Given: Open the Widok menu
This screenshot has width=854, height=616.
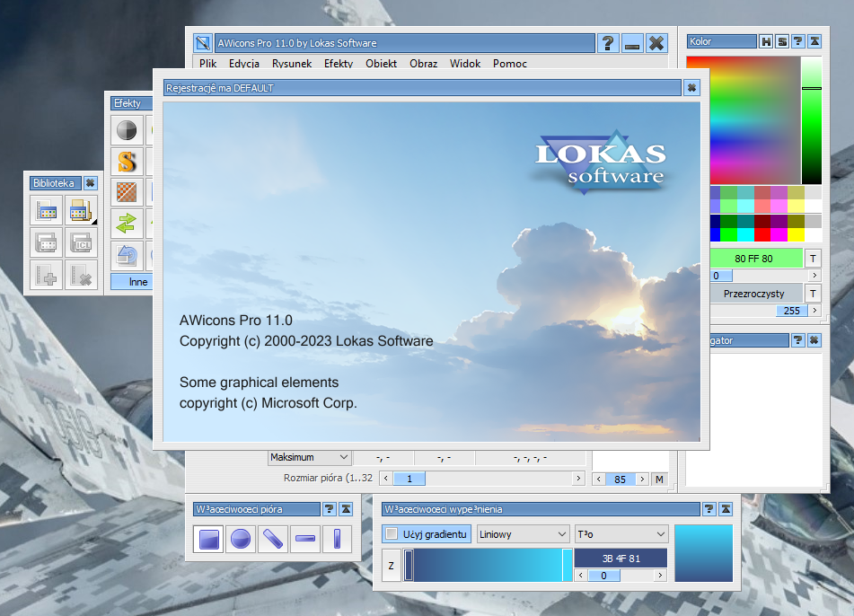Looking at the screenshot, I should tap(465, 63).
